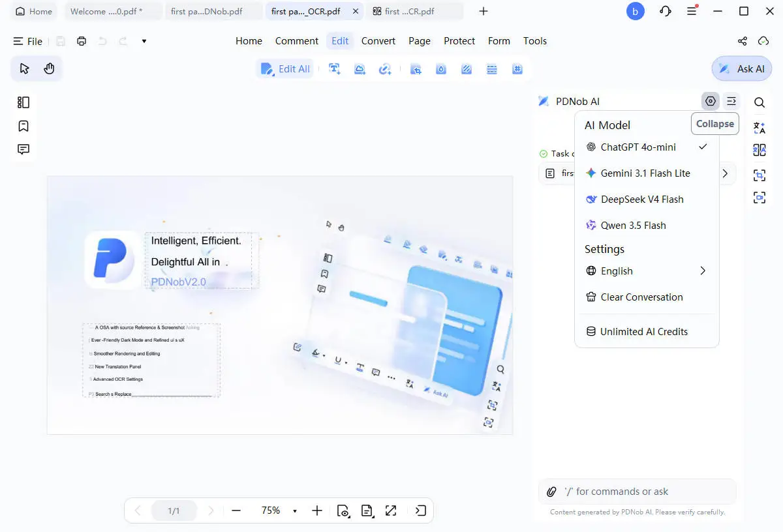The image size is (783, 532).
Task: Click the view mode eye-page icon
Action: pos(343,510)
